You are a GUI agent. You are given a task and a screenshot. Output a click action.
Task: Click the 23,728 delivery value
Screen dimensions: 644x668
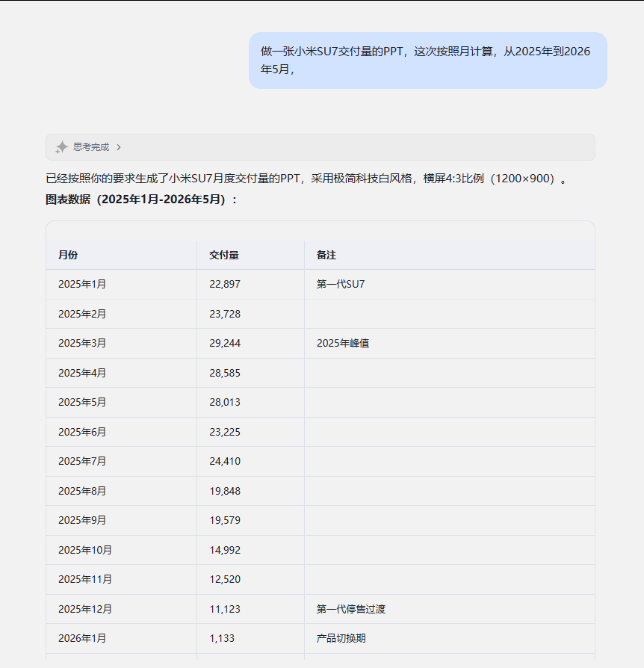tap(225, 314)
